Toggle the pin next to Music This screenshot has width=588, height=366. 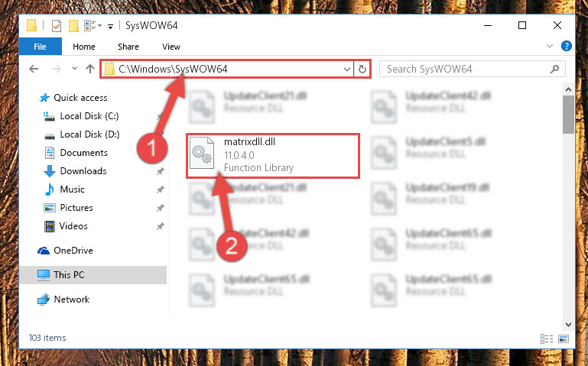160,189
